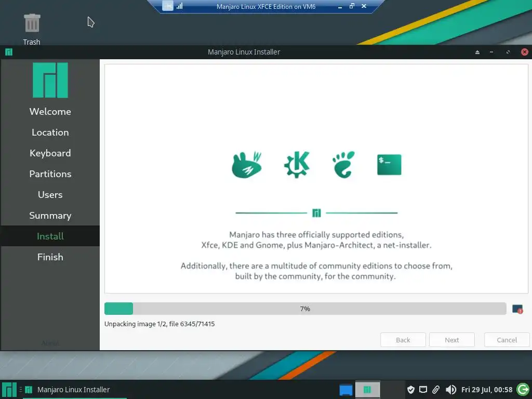This screenshot has width=532, height=399.
Task: Select the Location step in the sidebar
Action: click(50, 132)
